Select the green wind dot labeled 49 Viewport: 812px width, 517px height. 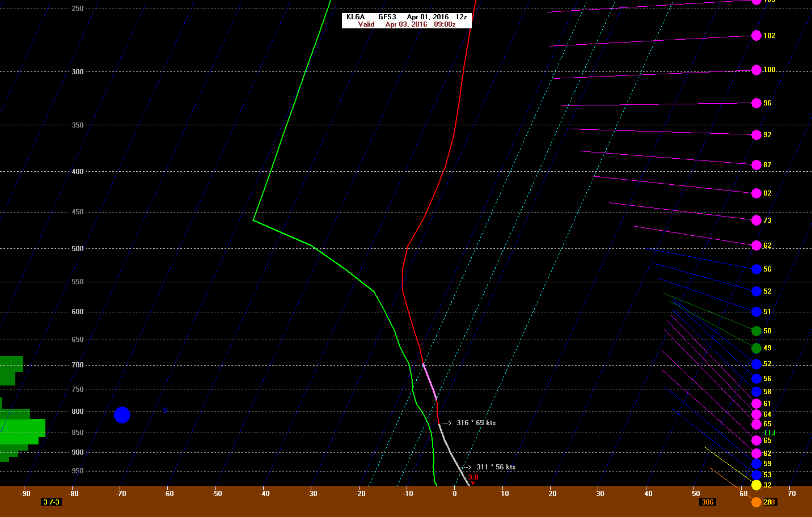[x=756, y=348]
